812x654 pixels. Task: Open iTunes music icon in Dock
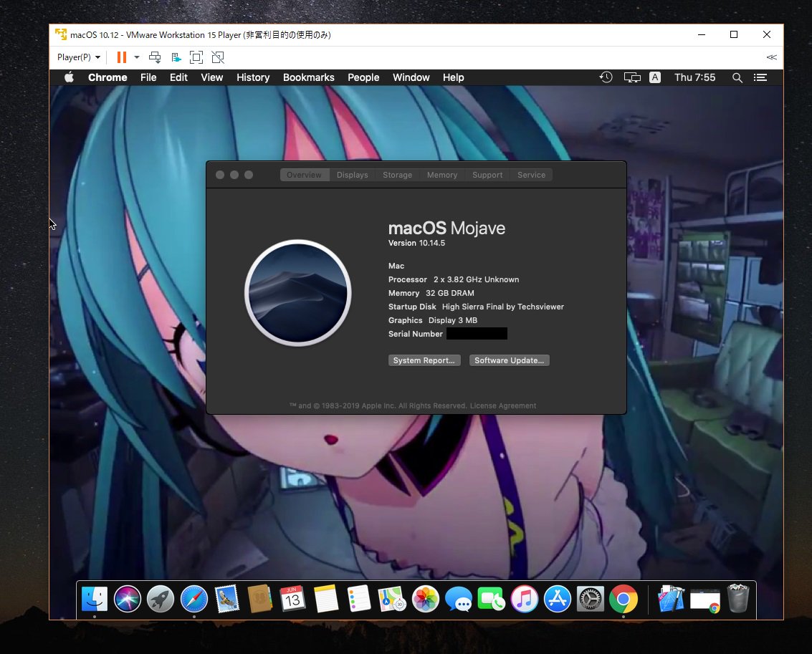tap(524, 599)
